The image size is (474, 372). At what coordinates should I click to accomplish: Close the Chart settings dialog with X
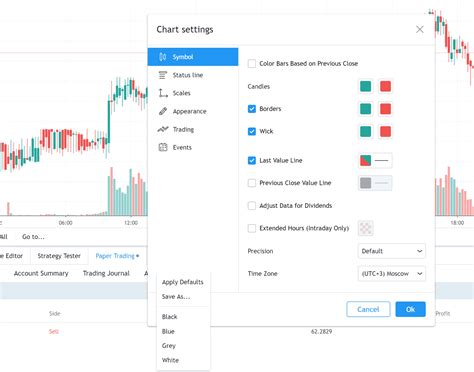click(x=420, y=29)
